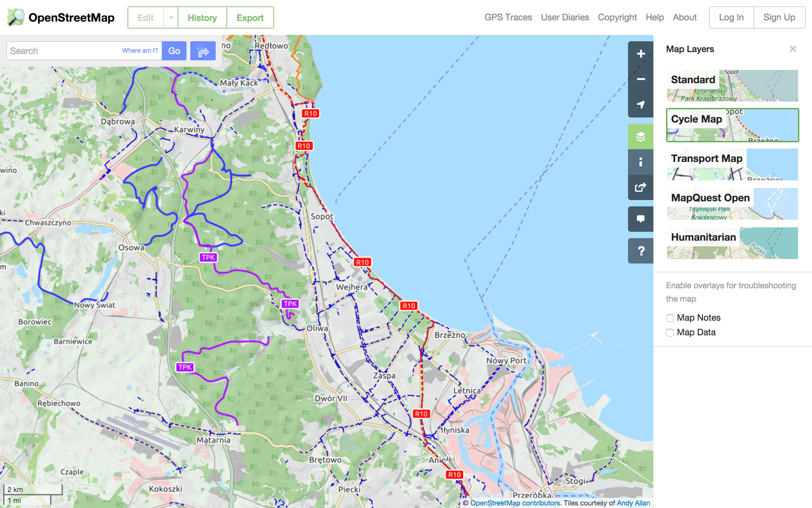Click the Kokoszki label on the map

(166, 489)
